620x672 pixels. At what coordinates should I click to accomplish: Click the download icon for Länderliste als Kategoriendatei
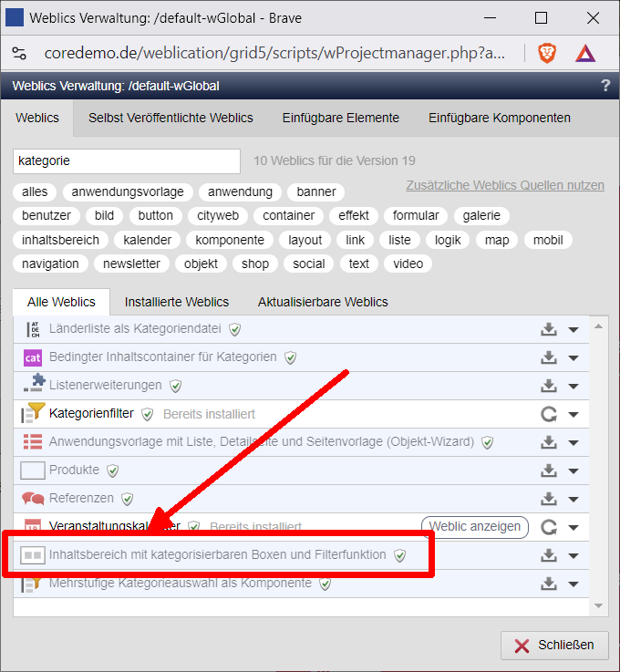[x=549, y=329]
